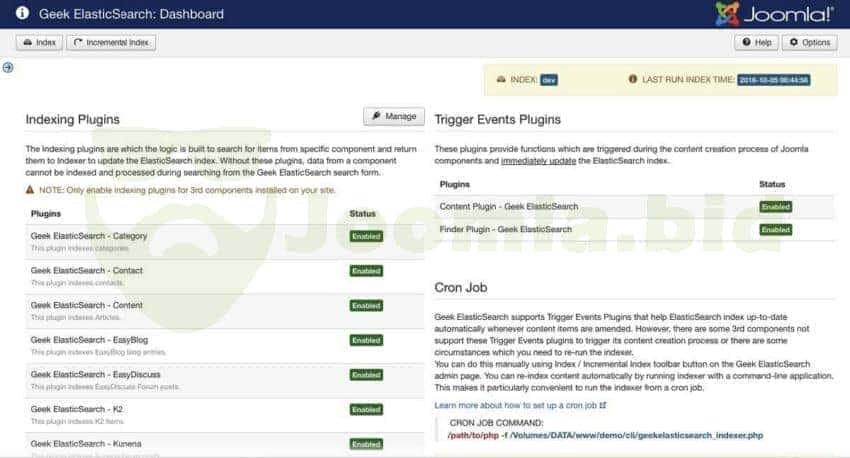Click info icon beside Last Run Index Time

633,79
